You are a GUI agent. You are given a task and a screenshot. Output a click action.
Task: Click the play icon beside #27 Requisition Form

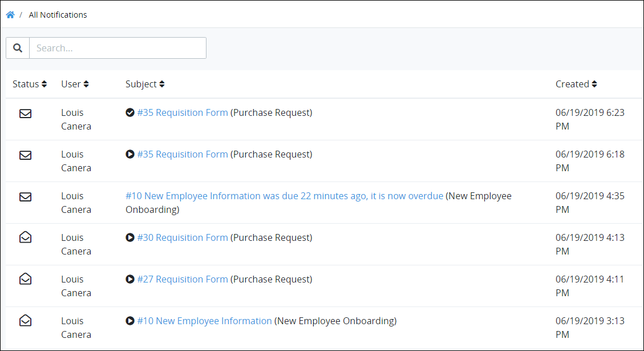pos(130,279)
